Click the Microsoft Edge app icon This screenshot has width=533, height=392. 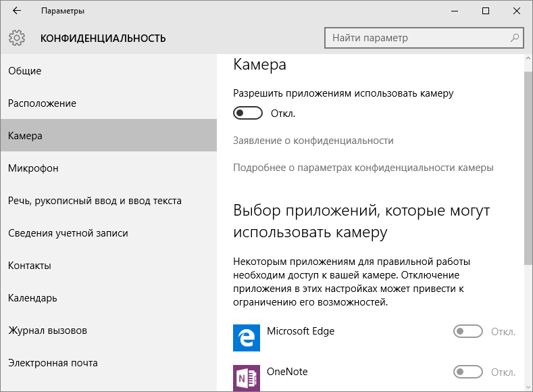click(247, 338)
